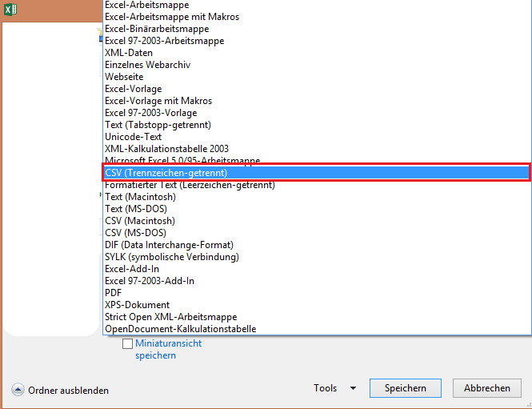Image resolution: width=532 pixels, height=409 pixels.
Task: Select XML-Kalkulationstabelle 2003
Action: click(x=317, y=149)
